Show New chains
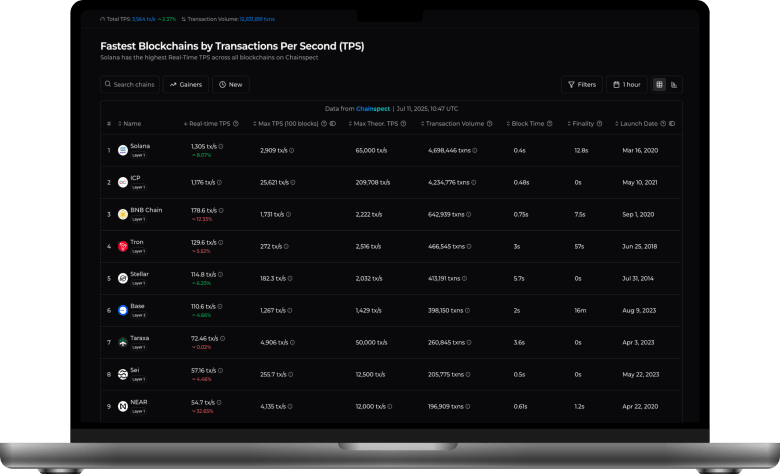The width and height of the screenshot is (780, 474). point(231,85)
